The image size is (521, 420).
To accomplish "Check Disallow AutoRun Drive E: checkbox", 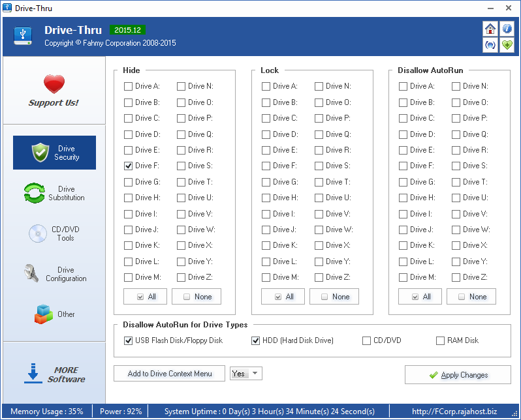I will click(x=403, y=150).
